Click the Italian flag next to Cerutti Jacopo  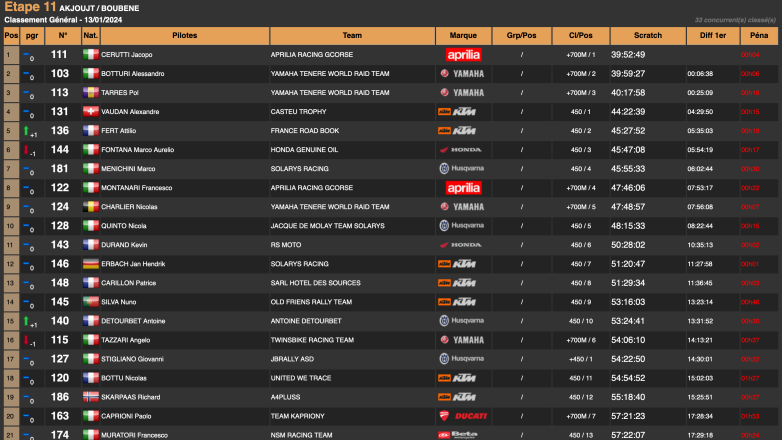[x=90, y=55]
